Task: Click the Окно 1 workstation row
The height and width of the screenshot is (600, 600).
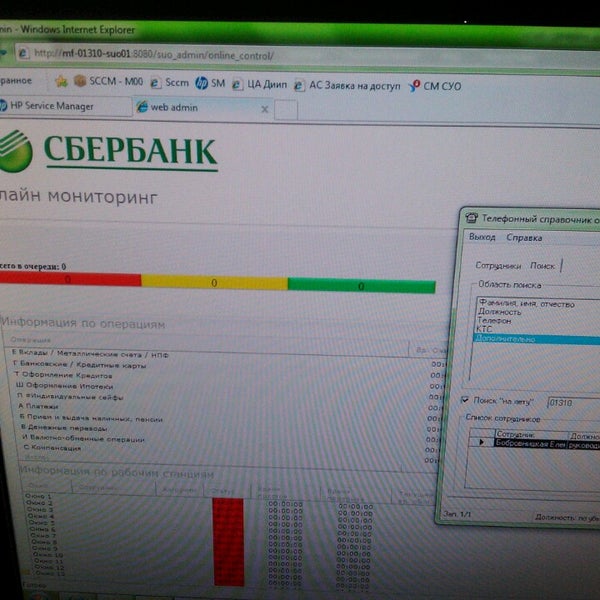Action: pyautogui.click(x=38, y=496)
